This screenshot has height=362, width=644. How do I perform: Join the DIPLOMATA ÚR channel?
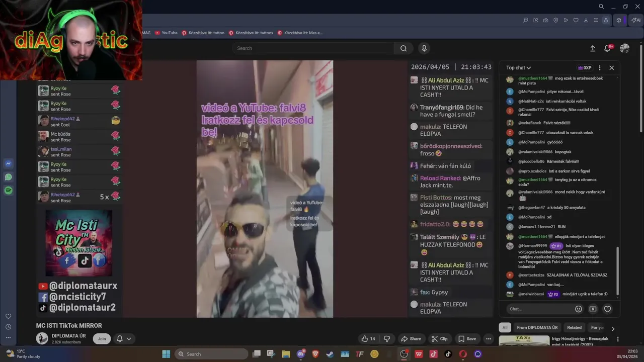(102, 339)
